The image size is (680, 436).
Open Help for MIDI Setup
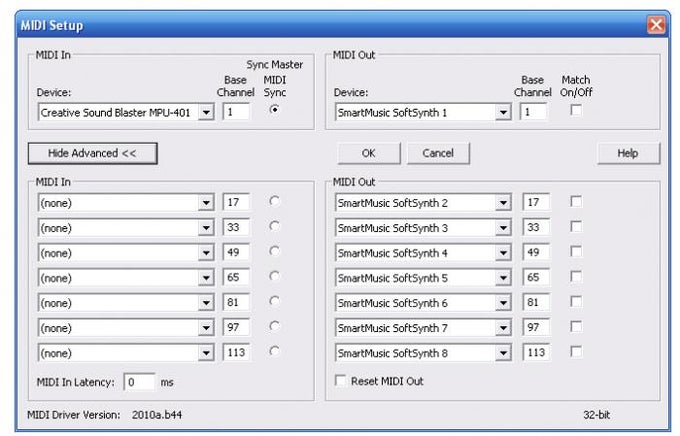point(628,153)
